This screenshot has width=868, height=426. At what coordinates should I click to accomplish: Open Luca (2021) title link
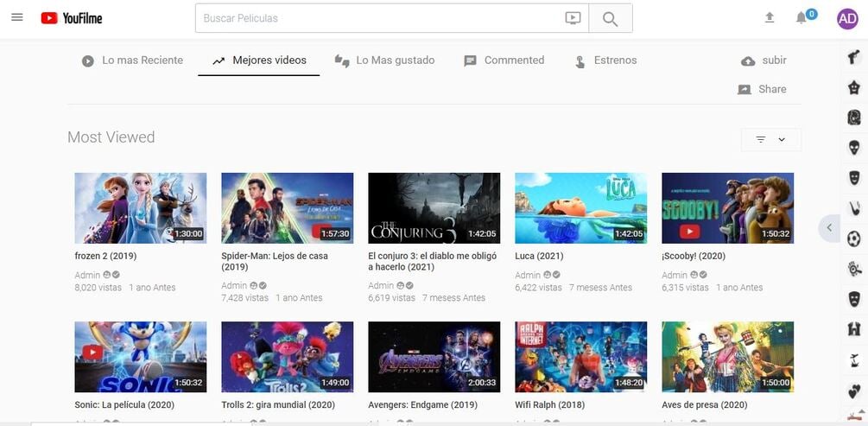pos(539,256)
